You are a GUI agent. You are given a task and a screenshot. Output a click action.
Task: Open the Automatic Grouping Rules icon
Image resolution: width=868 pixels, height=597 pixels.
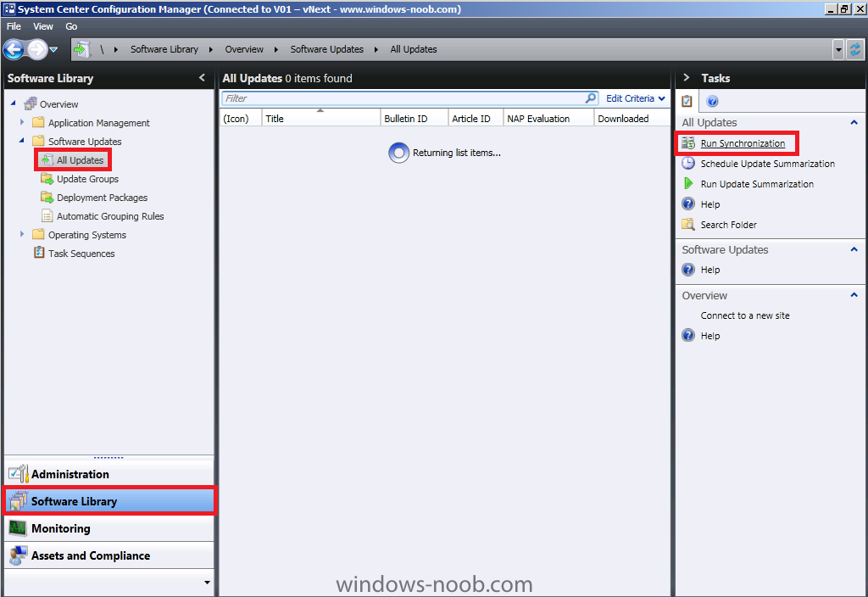pyautogui.click(x=47, y=216)
